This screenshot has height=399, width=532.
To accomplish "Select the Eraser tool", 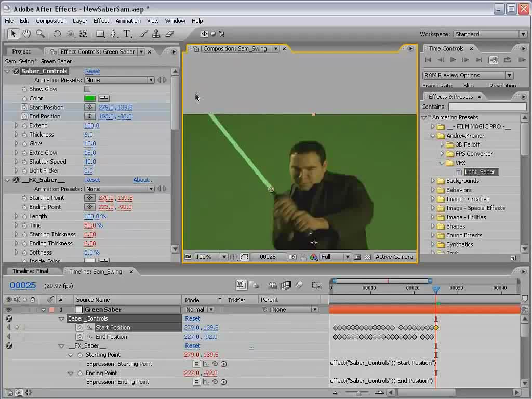I will pyautogui.click(x=170, y=34).
